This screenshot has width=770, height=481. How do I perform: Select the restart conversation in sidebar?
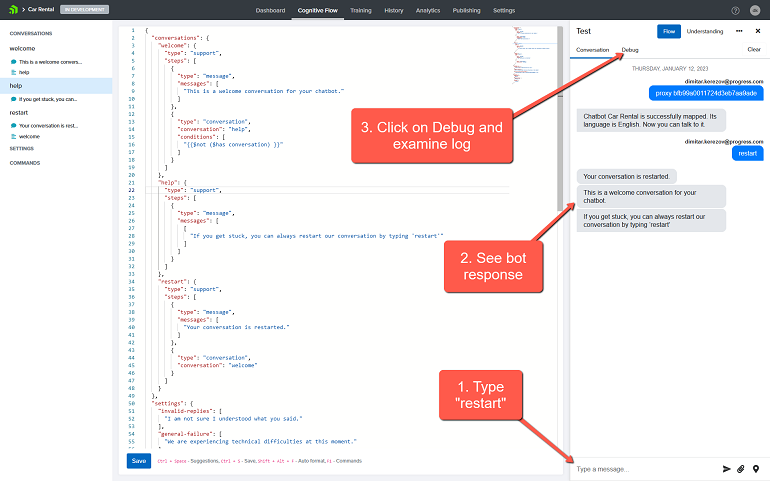pos(19,113)
